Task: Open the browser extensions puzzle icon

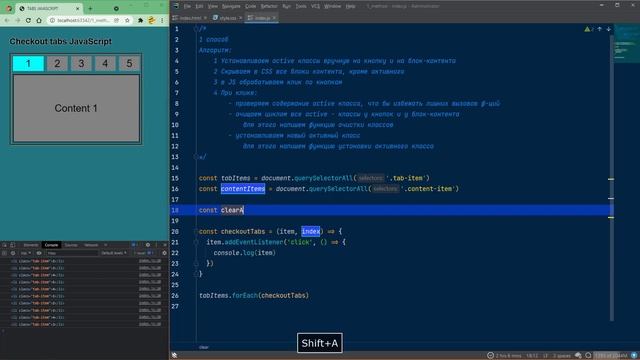Action: pos(140,20)
